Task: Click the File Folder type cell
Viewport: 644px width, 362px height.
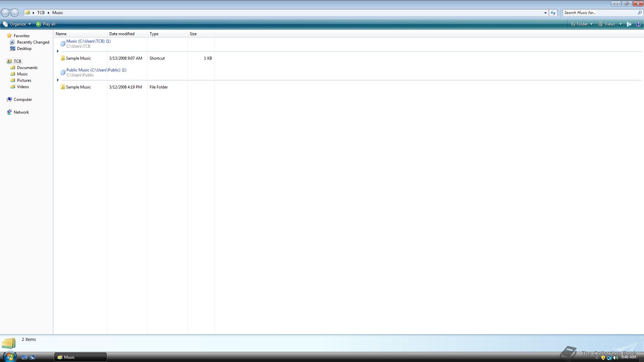Action: point(159,87)
